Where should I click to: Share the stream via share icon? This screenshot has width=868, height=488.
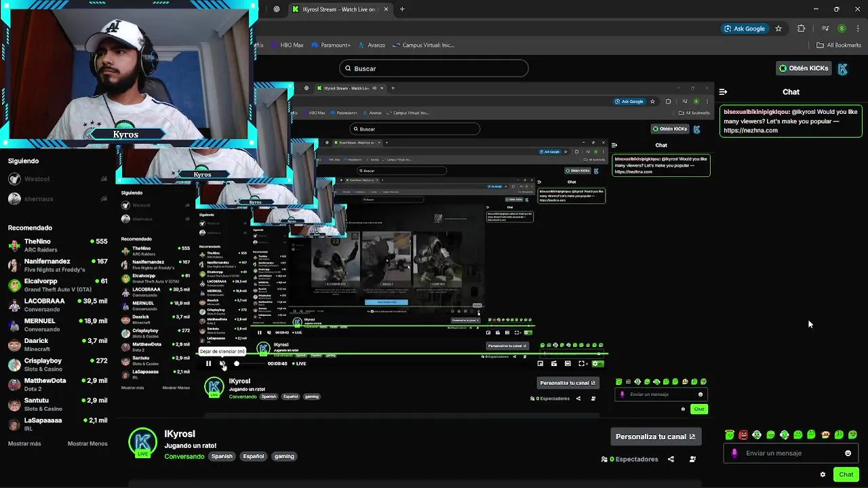pos(671,459)
